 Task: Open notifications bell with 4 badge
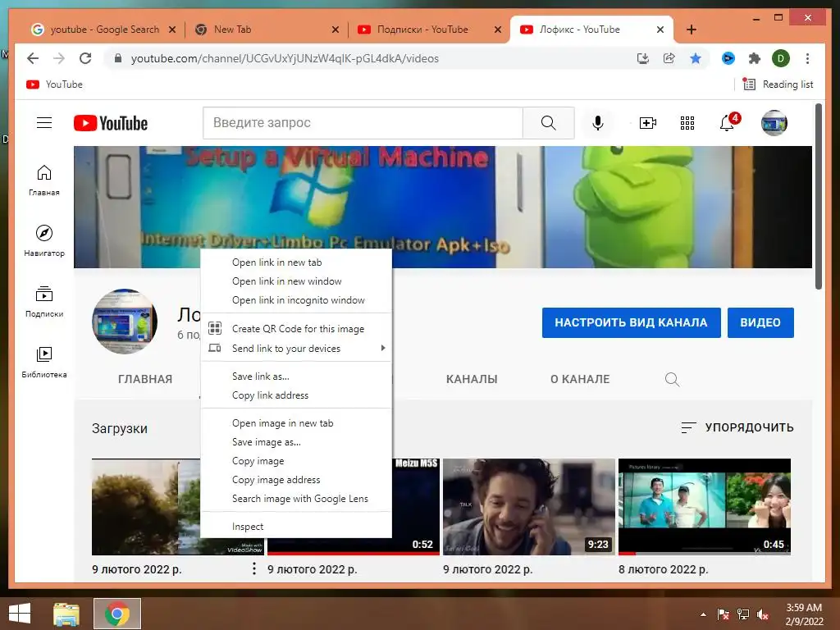728,123
